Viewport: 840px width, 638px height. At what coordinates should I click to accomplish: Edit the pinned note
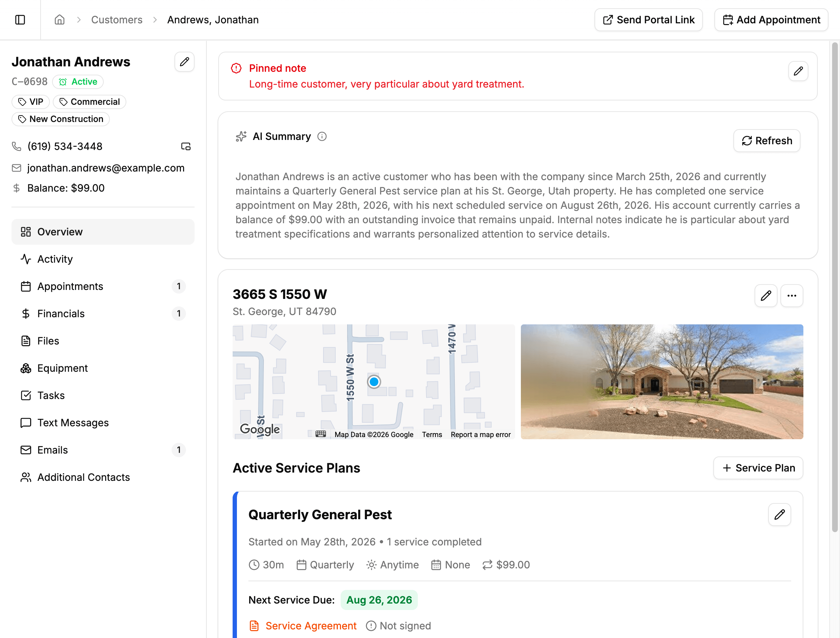[x=798, y=71]
